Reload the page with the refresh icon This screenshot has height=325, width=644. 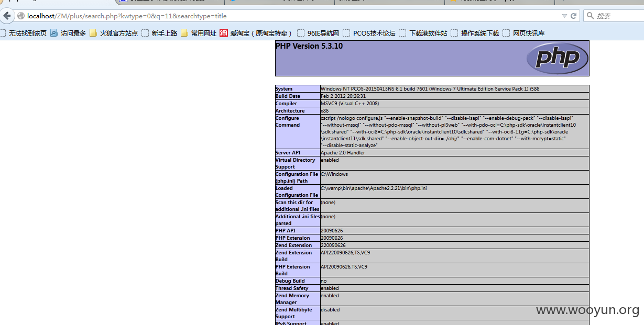tap(573, 16)
